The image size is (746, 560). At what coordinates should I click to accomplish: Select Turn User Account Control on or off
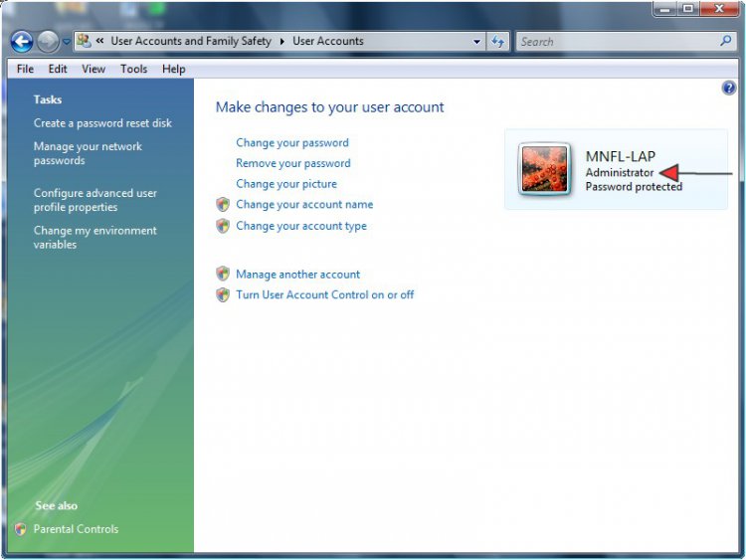324,295
